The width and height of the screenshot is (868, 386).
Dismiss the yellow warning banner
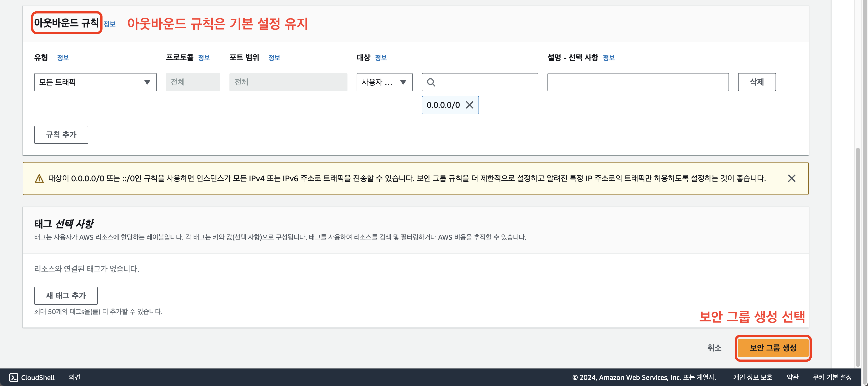click(x=792, y=178)
